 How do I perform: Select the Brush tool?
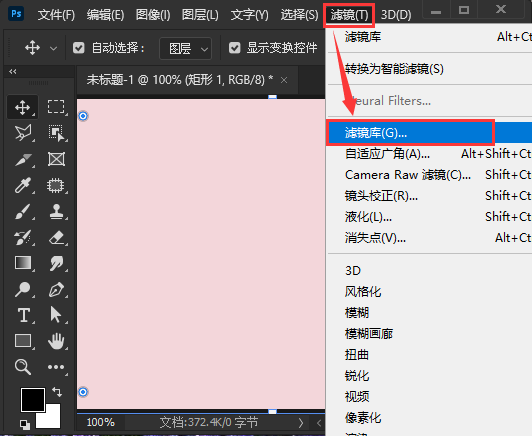pyautogui.click(x=23, y=211)
